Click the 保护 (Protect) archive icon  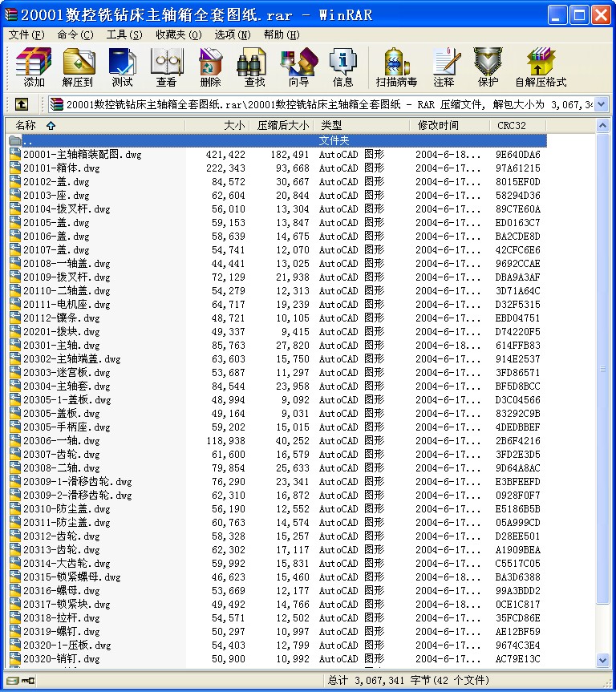tap(488, 67)
